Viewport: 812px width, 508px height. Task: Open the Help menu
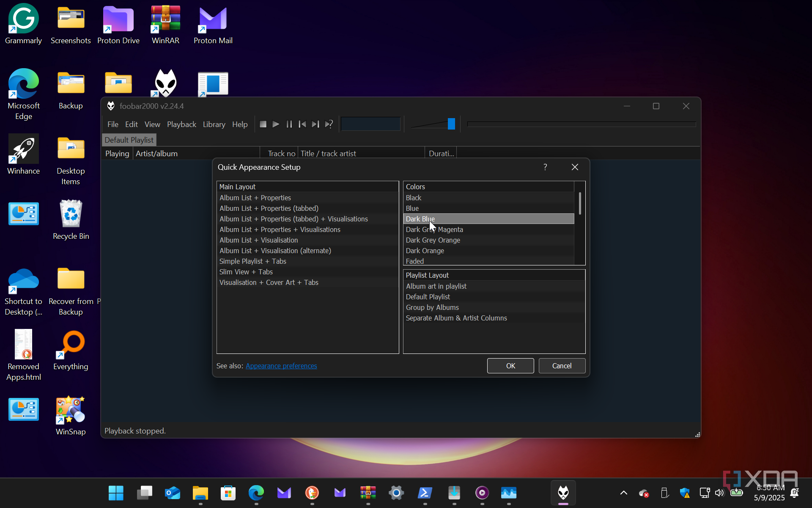click(x=240, y=124)
